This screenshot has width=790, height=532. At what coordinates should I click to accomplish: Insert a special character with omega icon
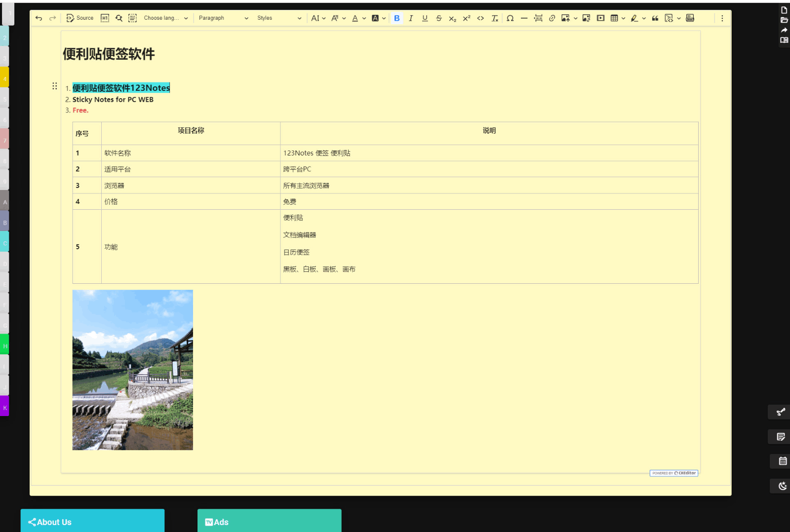pos(510,18)
